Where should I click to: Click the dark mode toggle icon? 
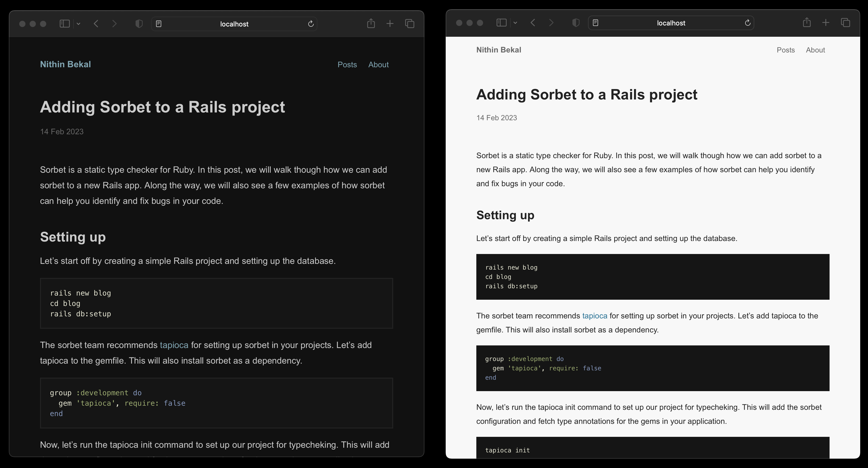tap(139, 23)
